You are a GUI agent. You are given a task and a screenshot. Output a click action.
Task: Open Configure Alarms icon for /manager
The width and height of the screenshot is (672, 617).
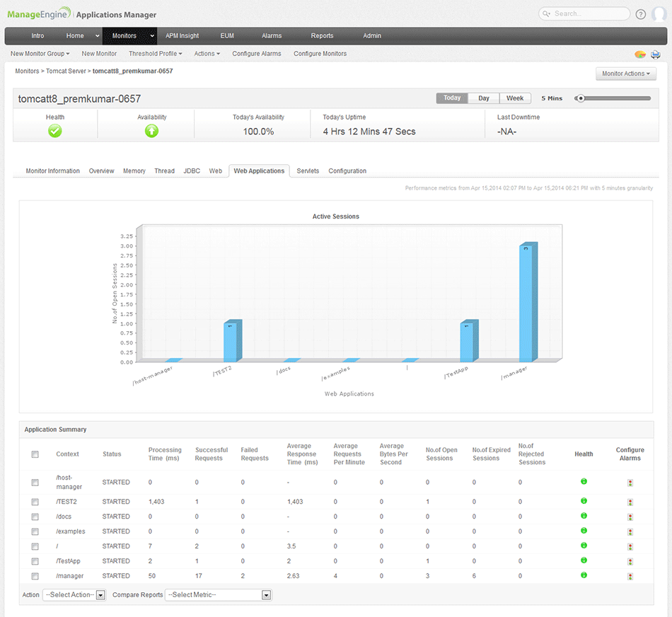[630, 576]
